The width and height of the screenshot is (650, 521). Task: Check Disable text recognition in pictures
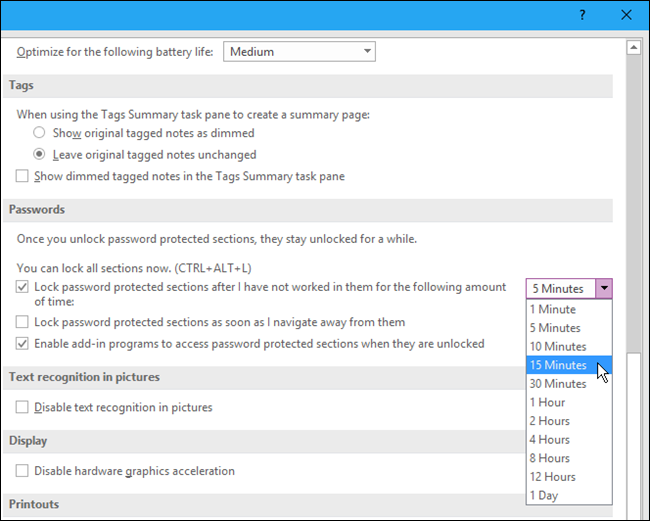[23, 408]
